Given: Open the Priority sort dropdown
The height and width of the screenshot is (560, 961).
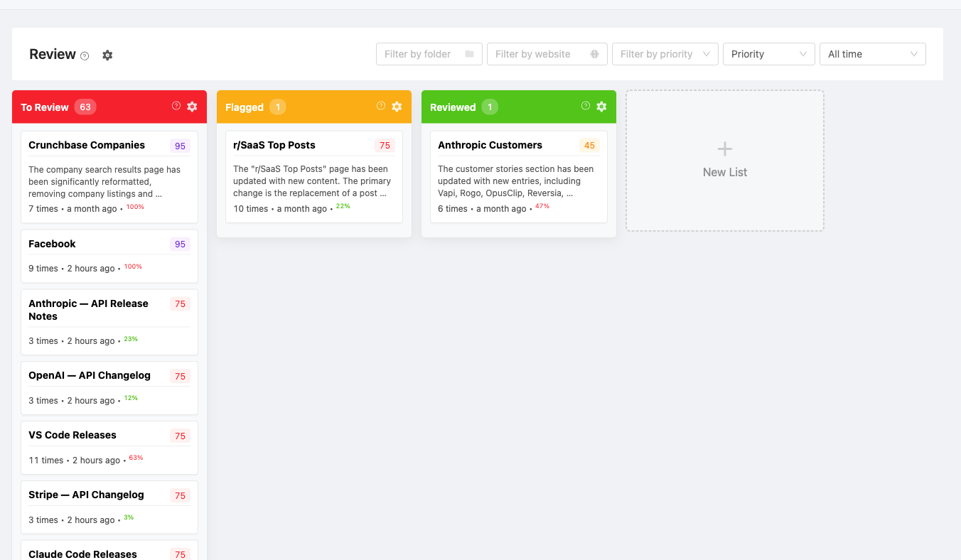Looking at the screenshot, I should coord(769,54).
